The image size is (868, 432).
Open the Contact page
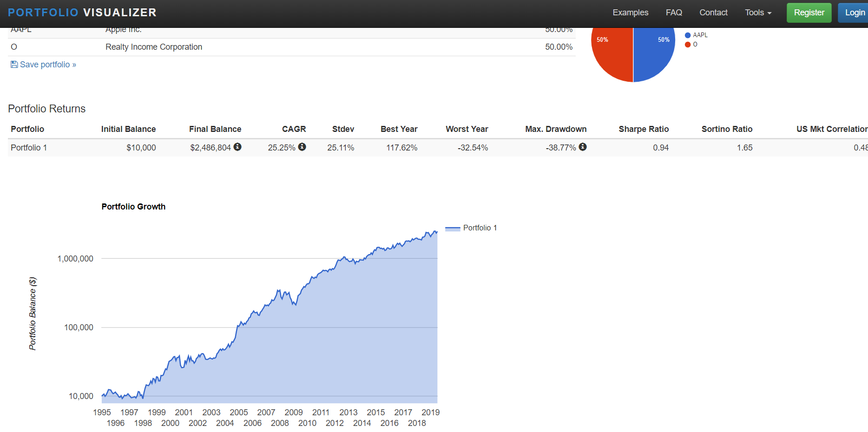(x=713, y=13)
